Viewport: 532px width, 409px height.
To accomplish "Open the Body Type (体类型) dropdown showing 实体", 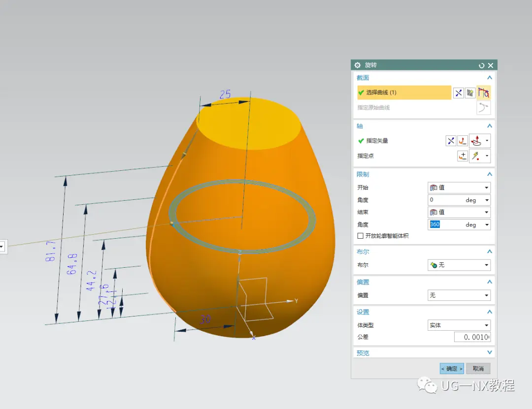I will tap(459, 325).
